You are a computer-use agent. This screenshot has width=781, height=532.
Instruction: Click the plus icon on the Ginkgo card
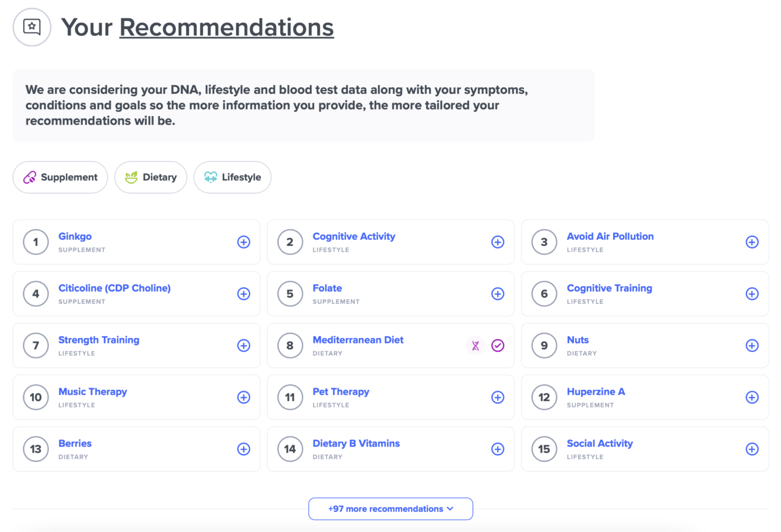[244, 242]
